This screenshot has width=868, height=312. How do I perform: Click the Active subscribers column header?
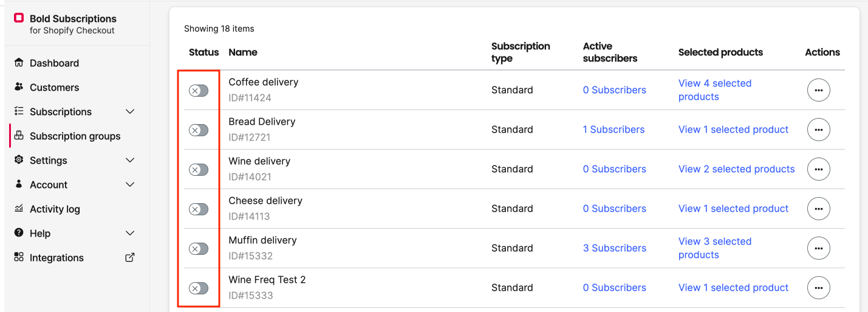610,52
